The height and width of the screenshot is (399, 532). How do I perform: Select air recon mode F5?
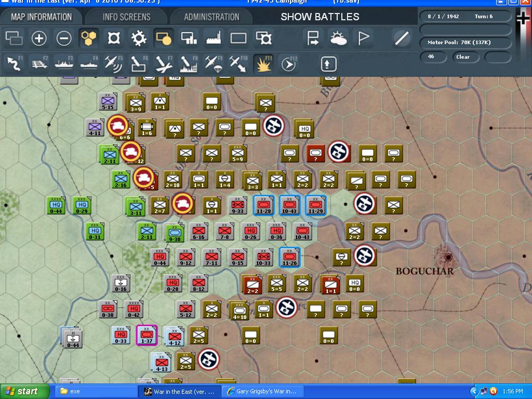114,64
